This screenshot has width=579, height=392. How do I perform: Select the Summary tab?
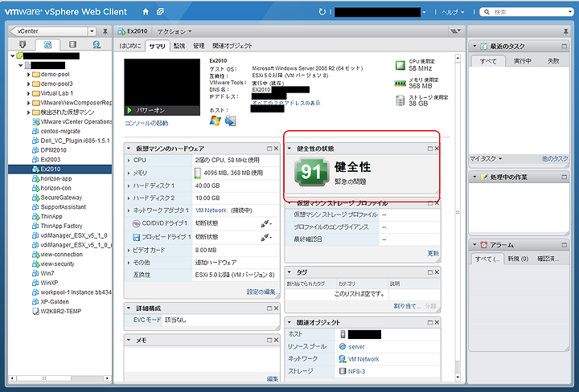click(x=158, y=46)
